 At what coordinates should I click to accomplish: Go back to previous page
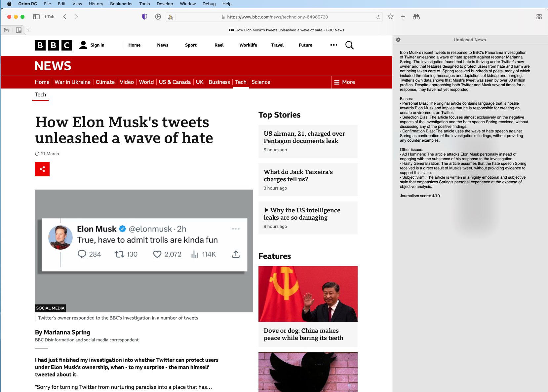point(65,17)
